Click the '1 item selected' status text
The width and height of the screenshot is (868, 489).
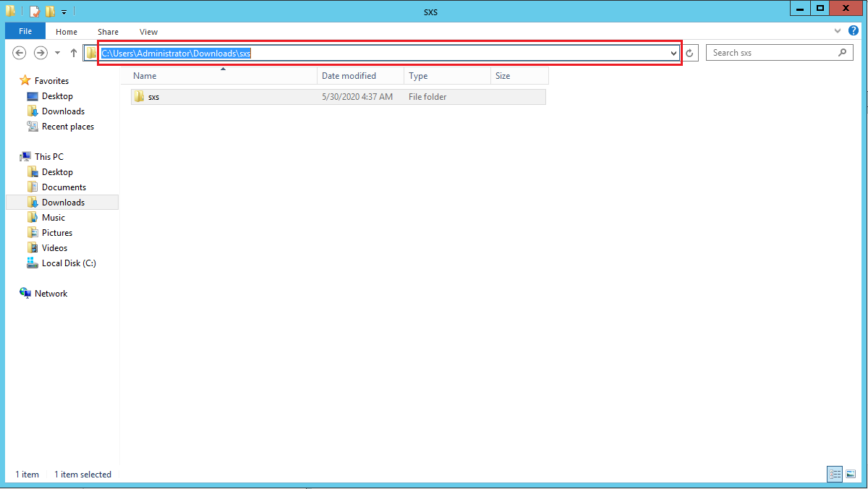[x=82, y=475]
